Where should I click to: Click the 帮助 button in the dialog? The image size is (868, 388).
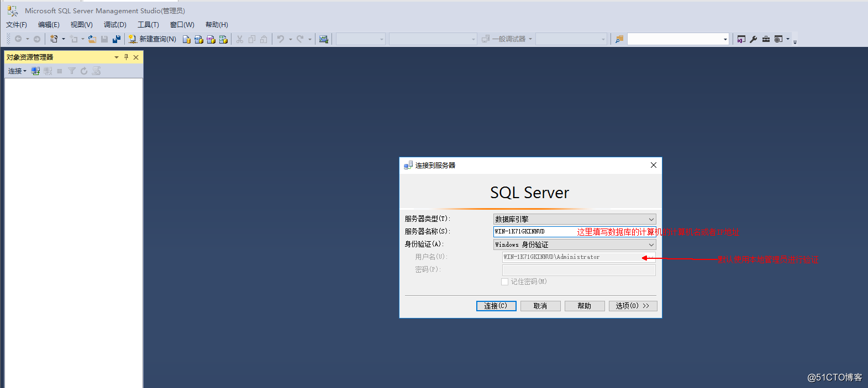tap(585, 306)
